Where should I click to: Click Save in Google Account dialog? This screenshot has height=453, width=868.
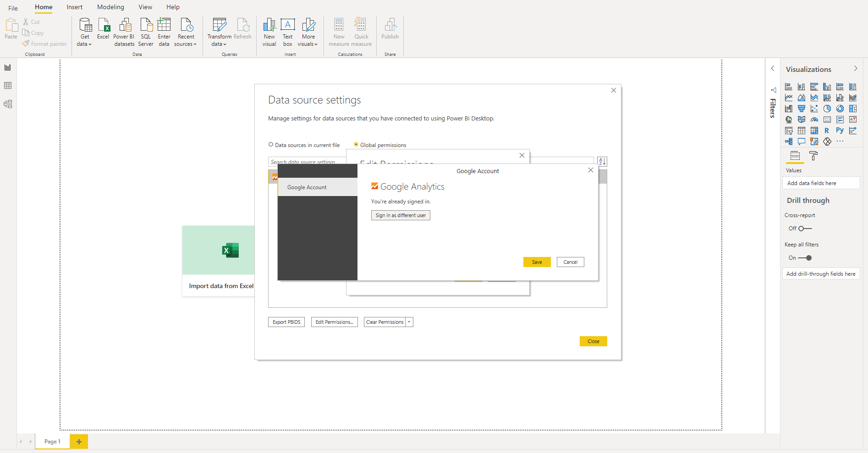click(537, 262)
